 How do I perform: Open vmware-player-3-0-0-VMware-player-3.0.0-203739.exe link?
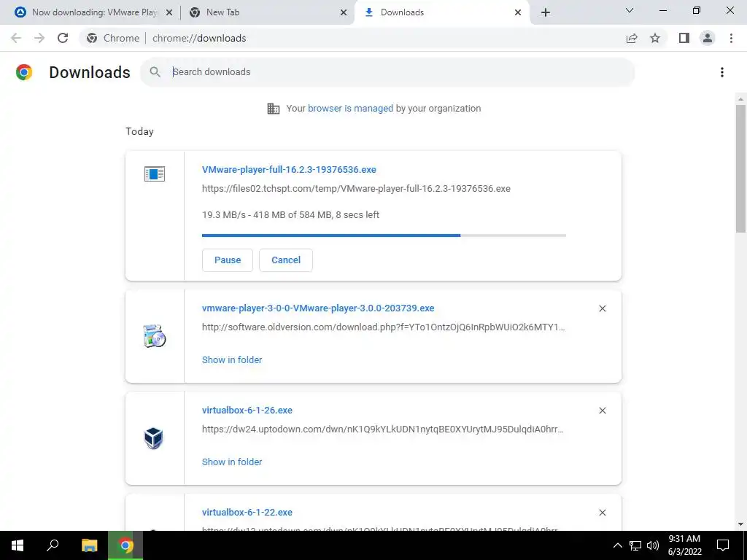pyautogui.click(x=318, y=308)
